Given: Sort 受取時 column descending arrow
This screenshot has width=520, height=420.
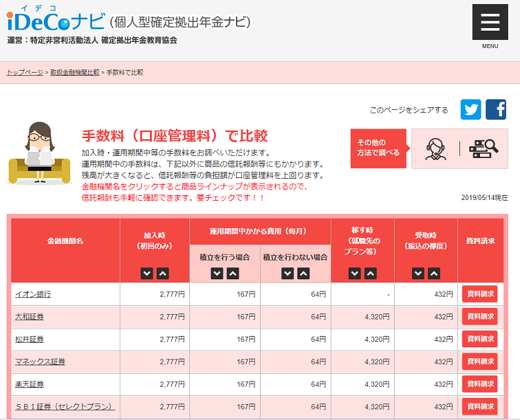Looking at the screenshot, I should coord(418,274).
